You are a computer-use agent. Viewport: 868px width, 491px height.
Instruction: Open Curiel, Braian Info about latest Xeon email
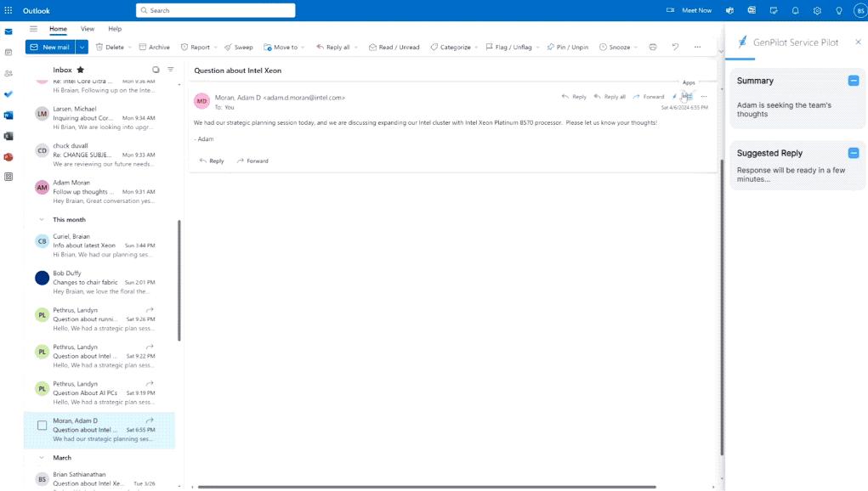pyautogui.click(x=99, y=245)
